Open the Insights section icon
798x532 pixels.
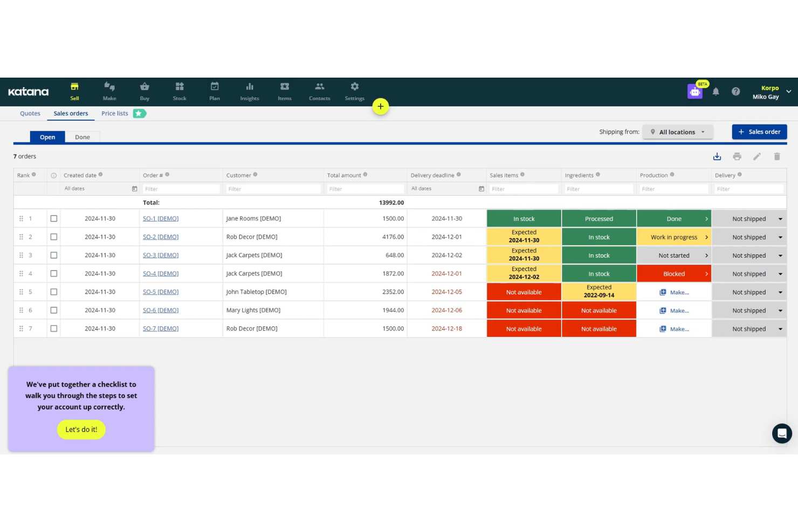tap(250, 91)
